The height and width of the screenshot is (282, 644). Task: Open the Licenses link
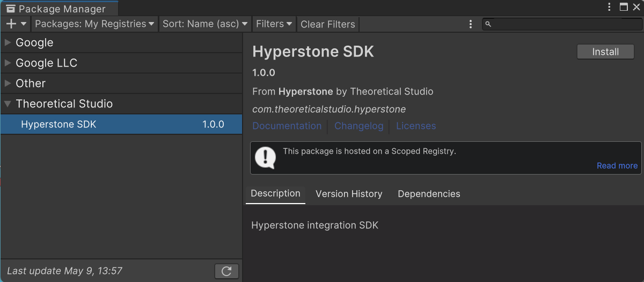click(x=416, y=126)
